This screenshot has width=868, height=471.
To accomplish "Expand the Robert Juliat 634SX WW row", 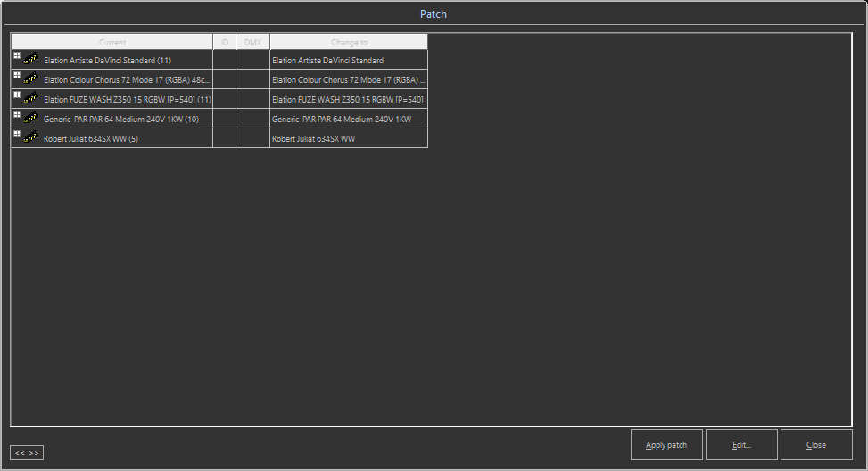I will (17, 134).
